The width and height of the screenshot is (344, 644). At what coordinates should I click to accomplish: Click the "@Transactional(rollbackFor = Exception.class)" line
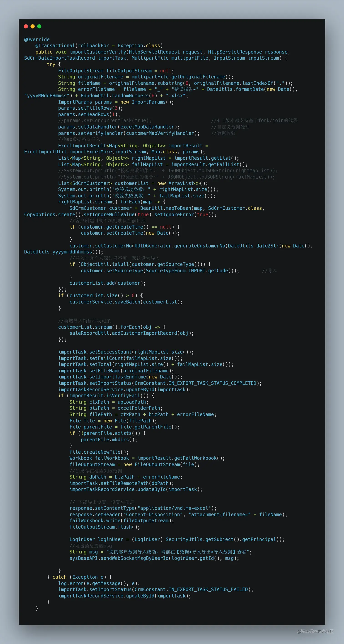(99, 46)
